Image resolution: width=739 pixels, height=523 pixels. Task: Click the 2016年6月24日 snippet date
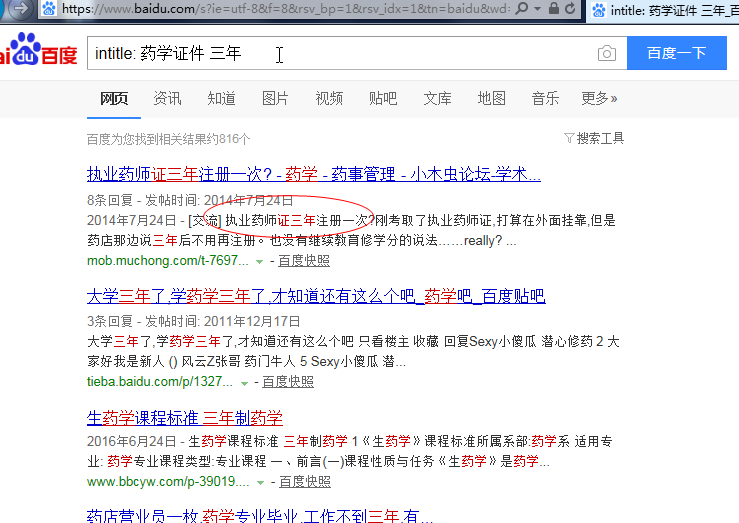(x=131, y=441)
